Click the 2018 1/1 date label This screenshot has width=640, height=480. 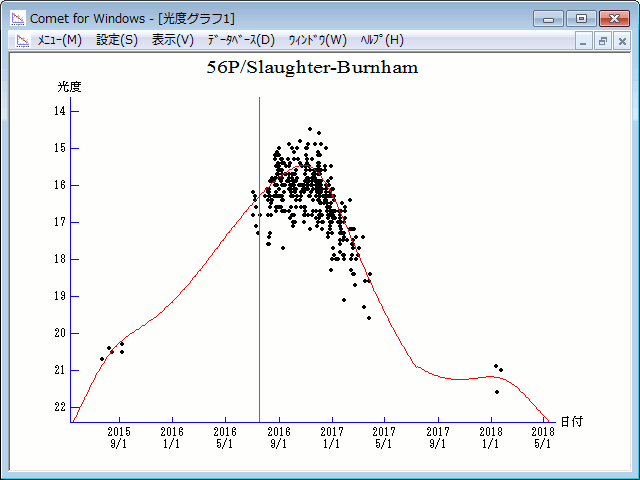491,437
